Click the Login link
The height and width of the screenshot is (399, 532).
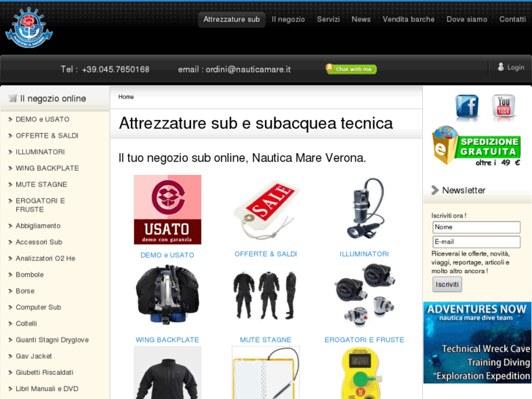(516, 67)
